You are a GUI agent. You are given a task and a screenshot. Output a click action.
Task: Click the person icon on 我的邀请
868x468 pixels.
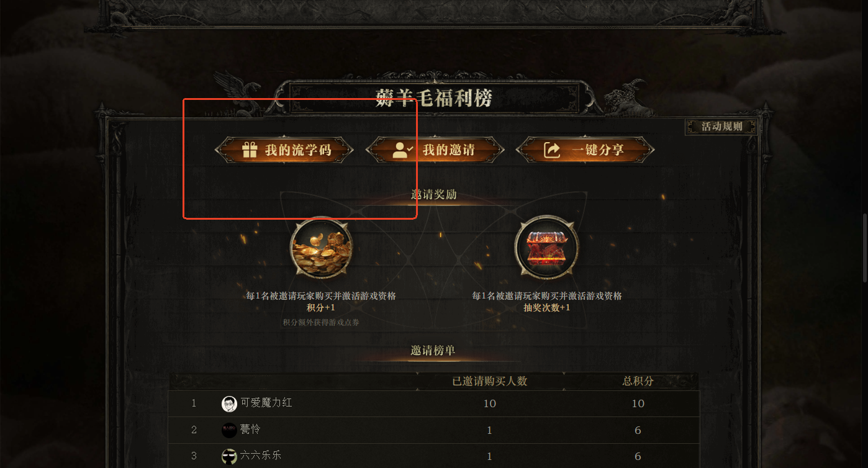pyautogui.click(x=403, y=150)
